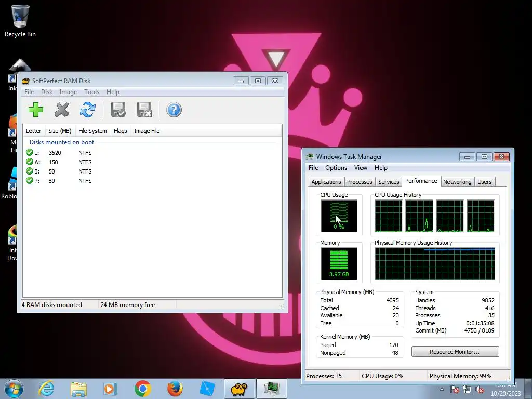The width and height of the screenshot is (532, 399).
Task: Open the Roblox Studio taskbar icon
Action: (207, 389)
